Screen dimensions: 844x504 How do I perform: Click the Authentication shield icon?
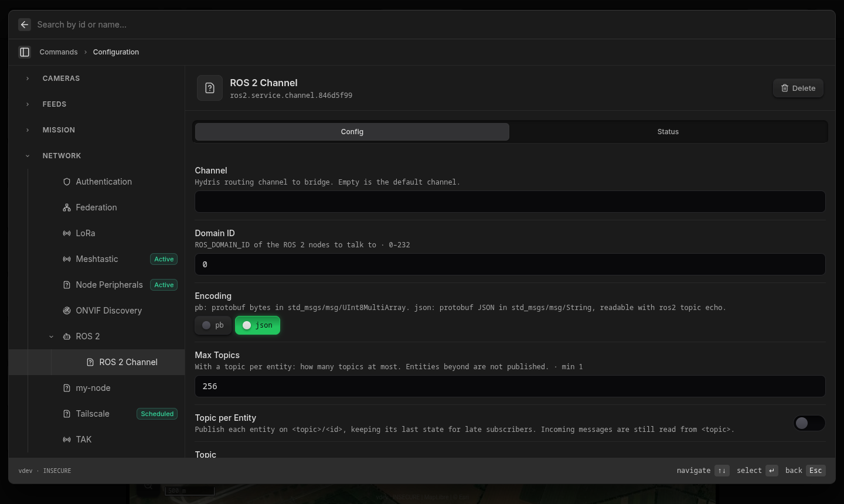67,182
